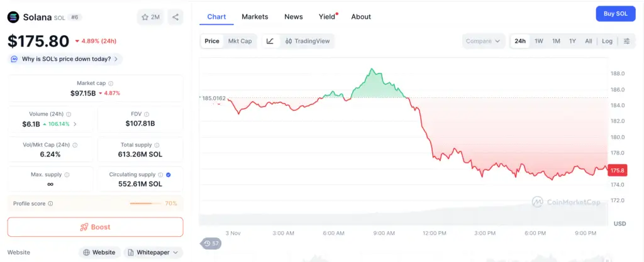Open chart settings sliders icon

[626, 41]
